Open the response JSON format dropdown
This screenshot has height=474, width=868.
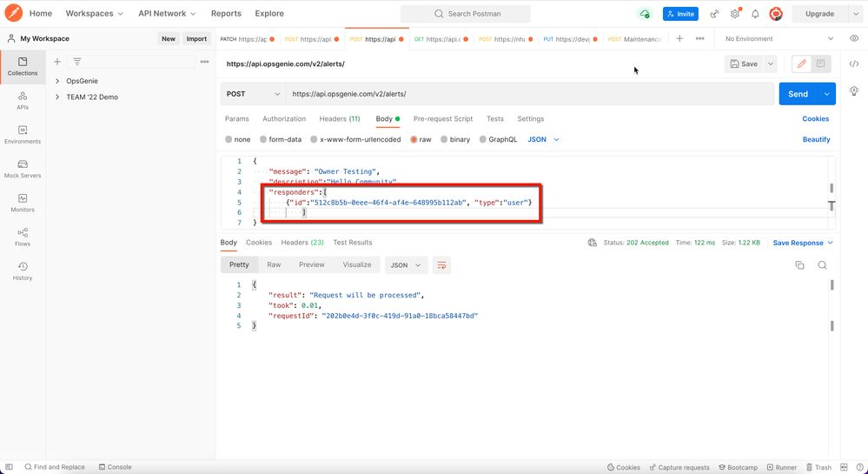point(406,265)
